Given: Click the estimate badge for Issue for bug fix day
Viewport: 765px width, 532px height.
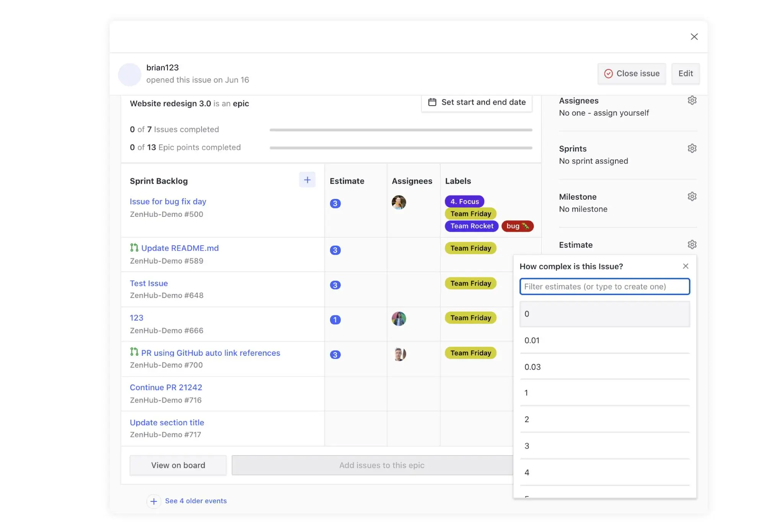Looking at the screenshot, I should pos(335,203).
